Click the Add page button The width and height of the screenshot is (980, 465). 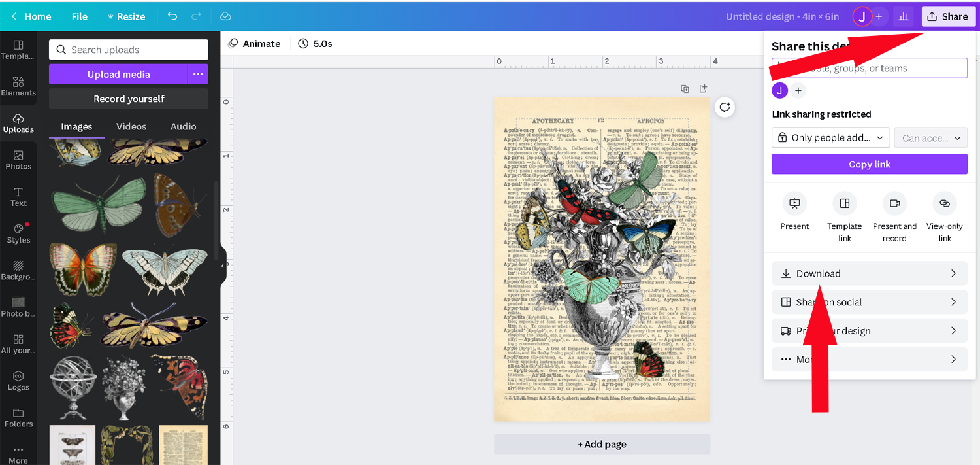602,444
